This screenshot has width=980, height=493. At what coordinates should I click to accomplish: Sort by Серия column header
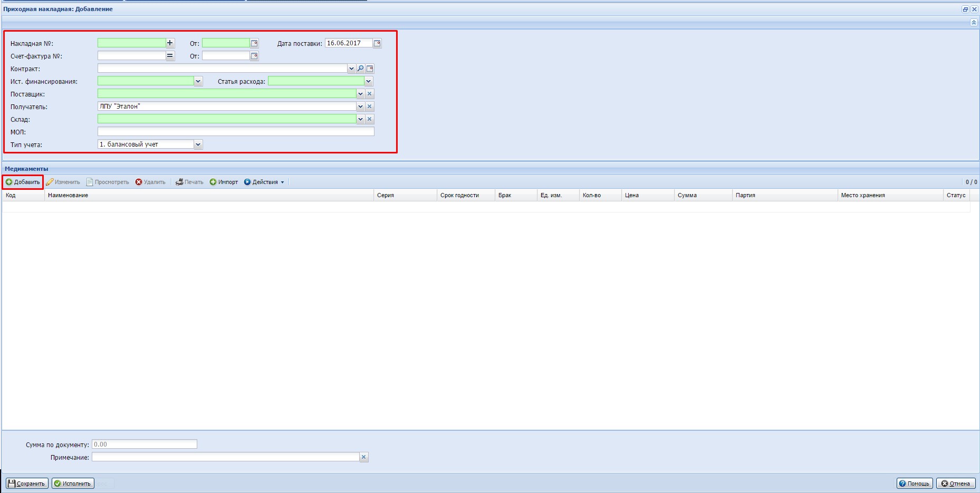tap(405, 195)
